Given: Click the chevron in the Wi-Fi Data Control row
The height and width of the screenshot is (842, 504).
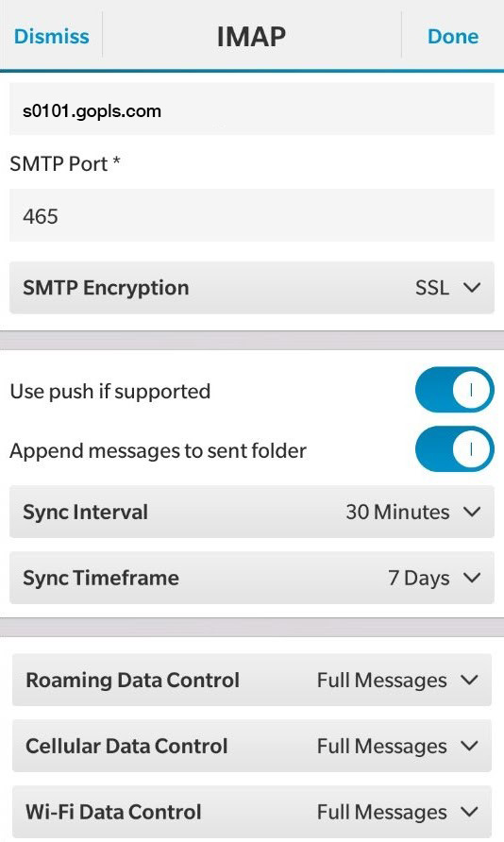Looking at the screenshot, I should (469, 812).
